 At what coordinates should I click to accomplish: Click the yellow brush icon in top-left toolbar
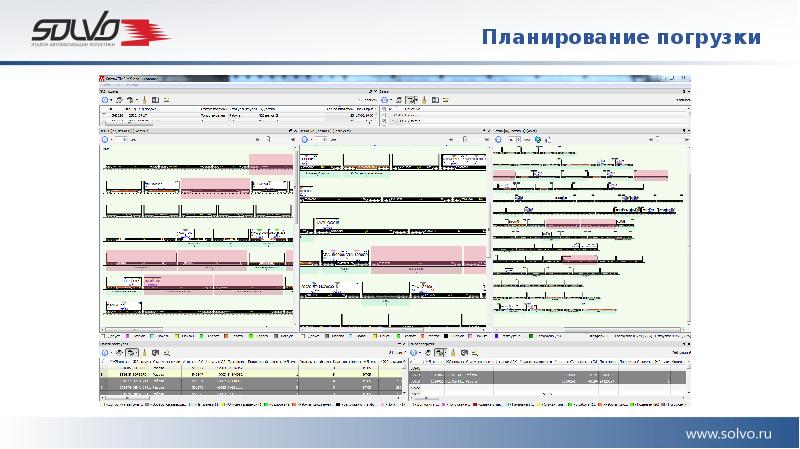coord(144,100)
